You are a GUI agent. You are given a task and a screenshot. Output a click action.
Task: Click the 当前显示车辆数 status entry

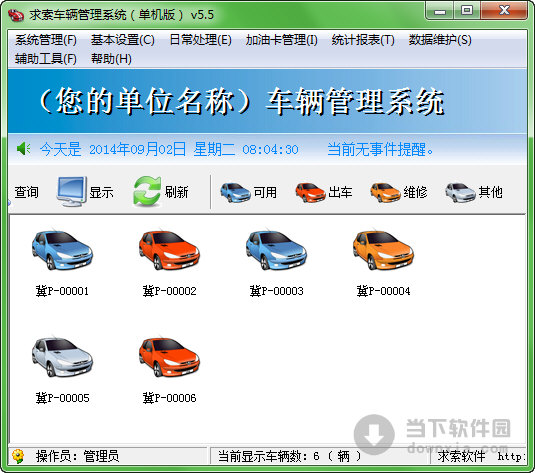tap(289, 456)
